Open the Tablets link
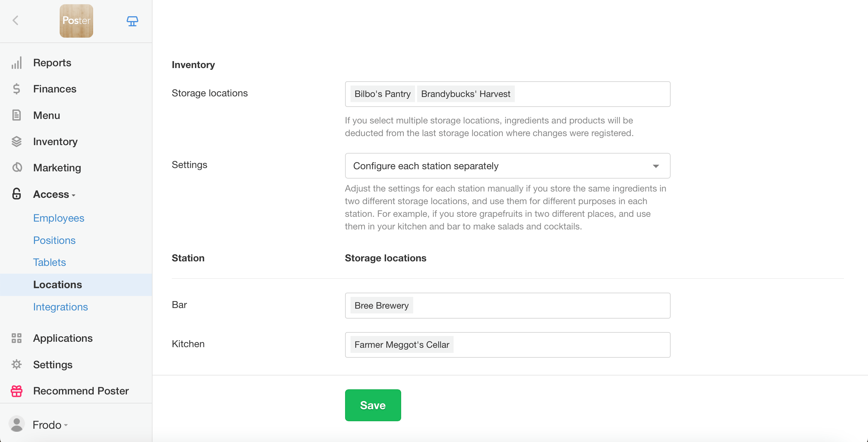 pyautogui.click(x=49, y=262)
